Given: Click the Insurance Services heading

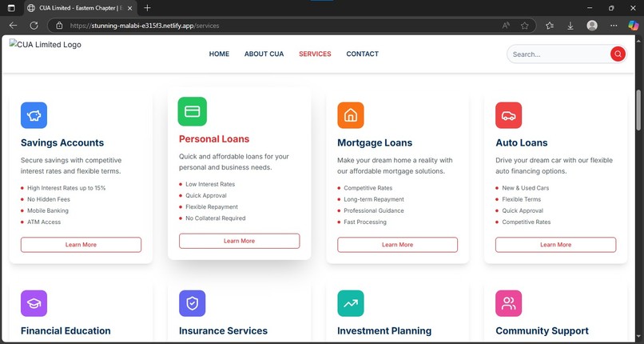Looking at the screenshot, I should tap(223, 331).
